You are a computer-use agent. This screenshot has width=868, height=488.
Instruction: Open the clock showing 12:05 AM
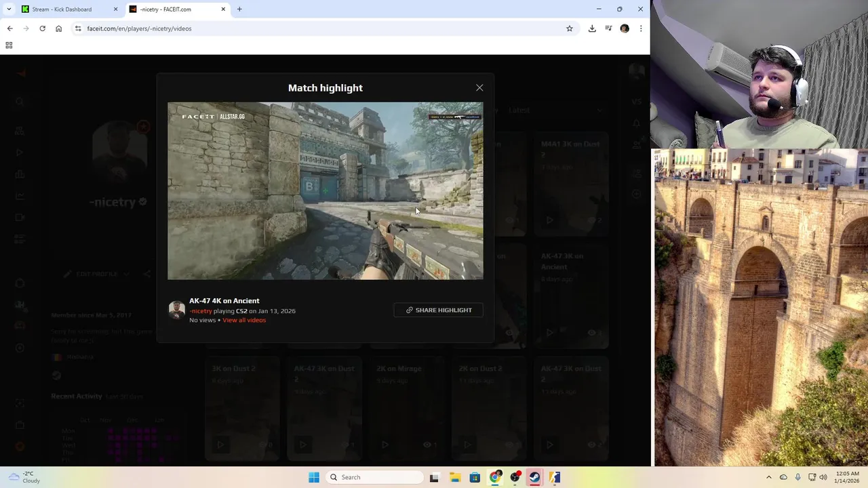848,477
